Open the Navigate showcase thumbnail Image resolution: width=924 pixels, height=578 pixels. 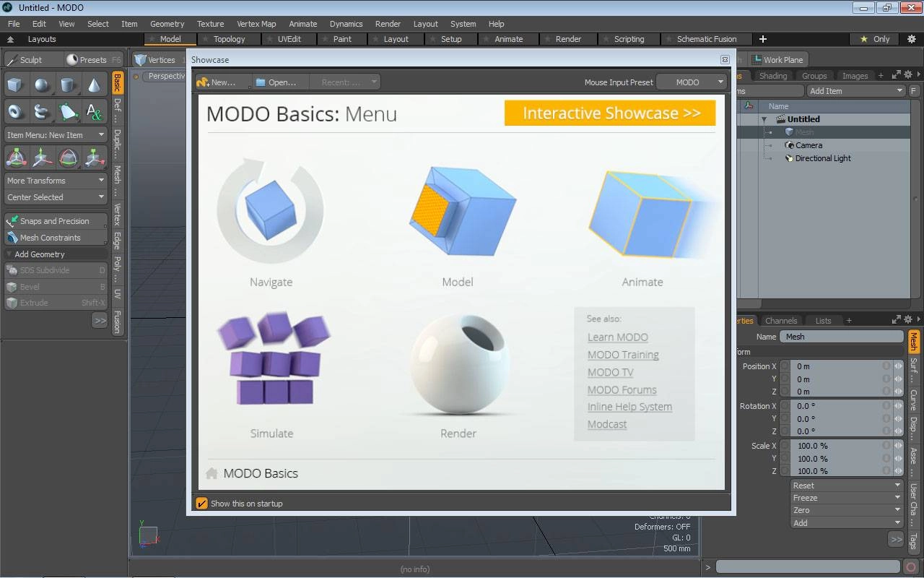pyautogui.click(x=271, y=212)
